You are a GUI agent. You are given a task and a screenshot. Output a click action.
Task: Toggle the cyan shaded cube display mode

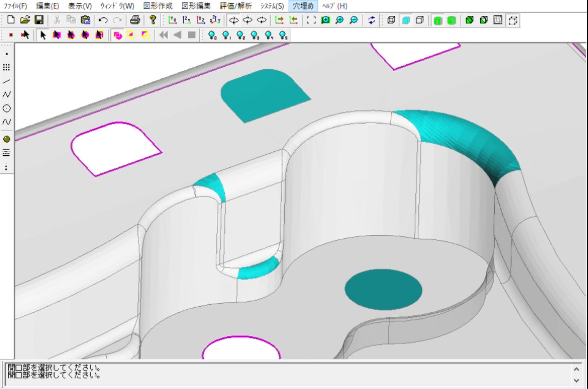point(406,20)
